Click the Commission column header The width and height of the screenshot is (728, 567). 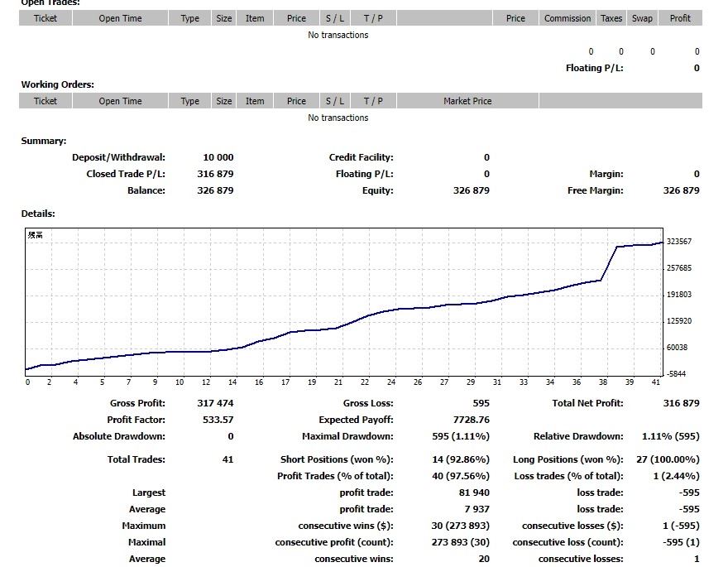click(568, 18)
